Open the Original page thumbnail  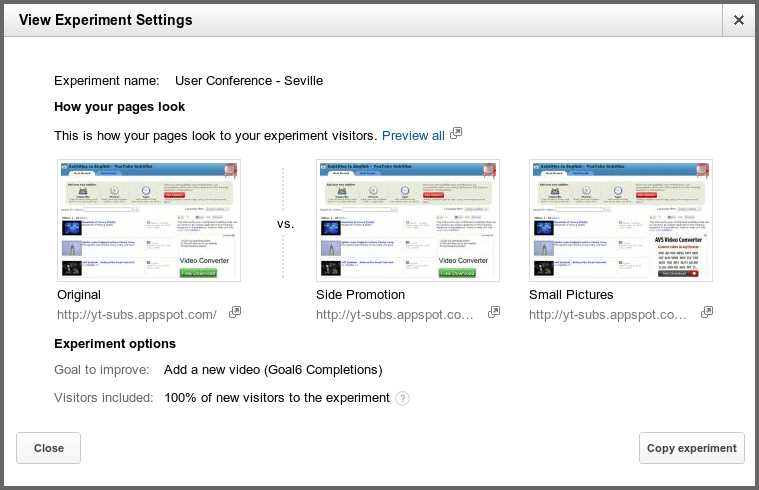149,220
